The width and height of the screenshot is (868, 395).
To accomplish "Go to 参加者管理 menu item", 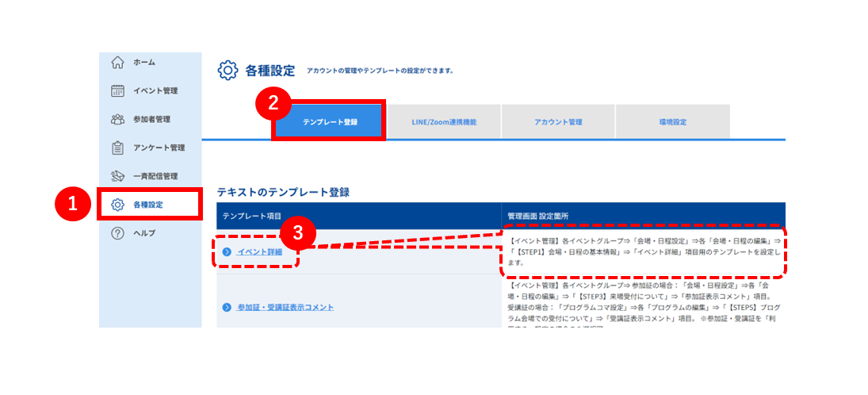I will click(x=151, y=119).
